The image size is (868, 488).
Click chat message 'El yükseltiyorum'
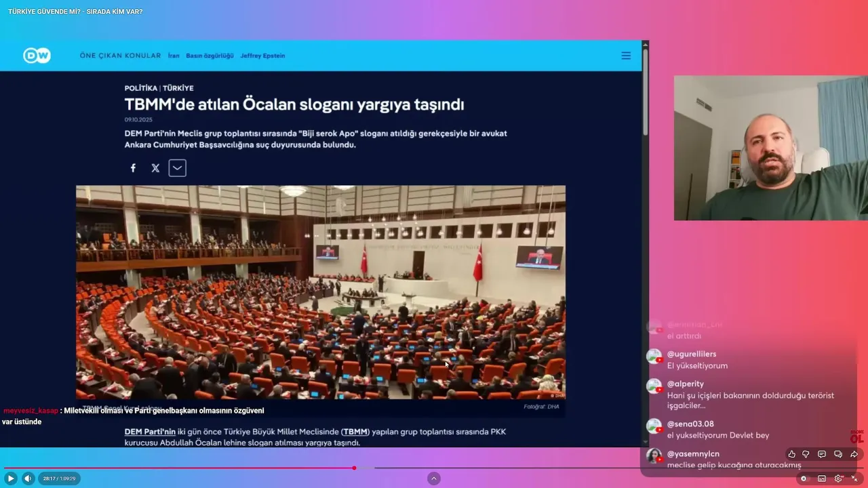(697, 365)
